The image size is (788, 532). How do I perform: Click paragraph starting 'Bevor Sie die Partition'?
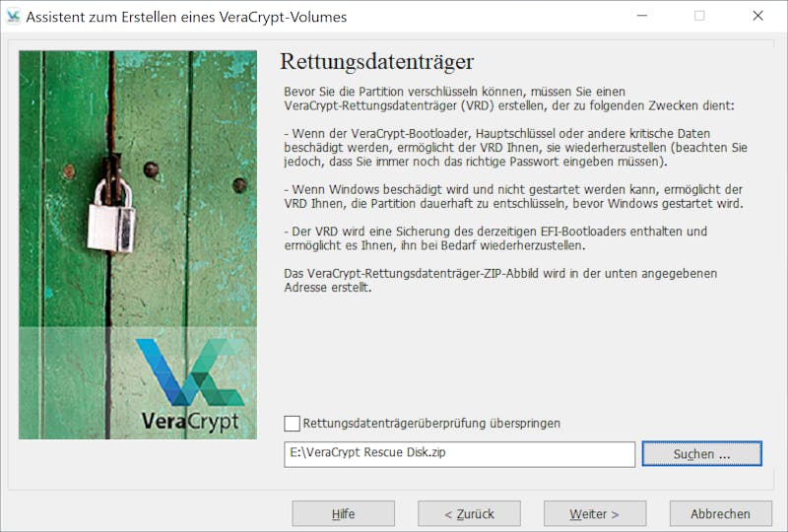(509, 99)
